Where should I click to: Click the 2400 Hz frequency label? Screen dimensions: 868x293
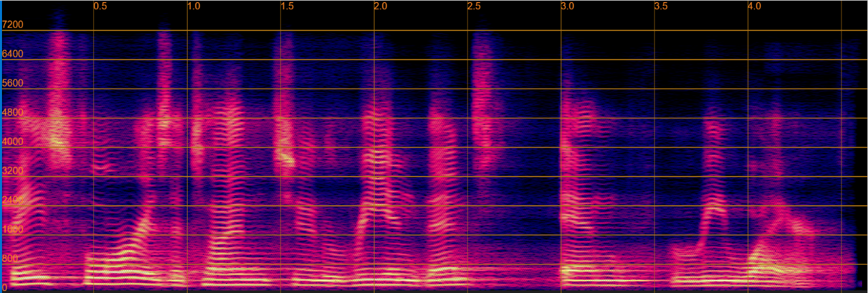[x=13, y=200]
